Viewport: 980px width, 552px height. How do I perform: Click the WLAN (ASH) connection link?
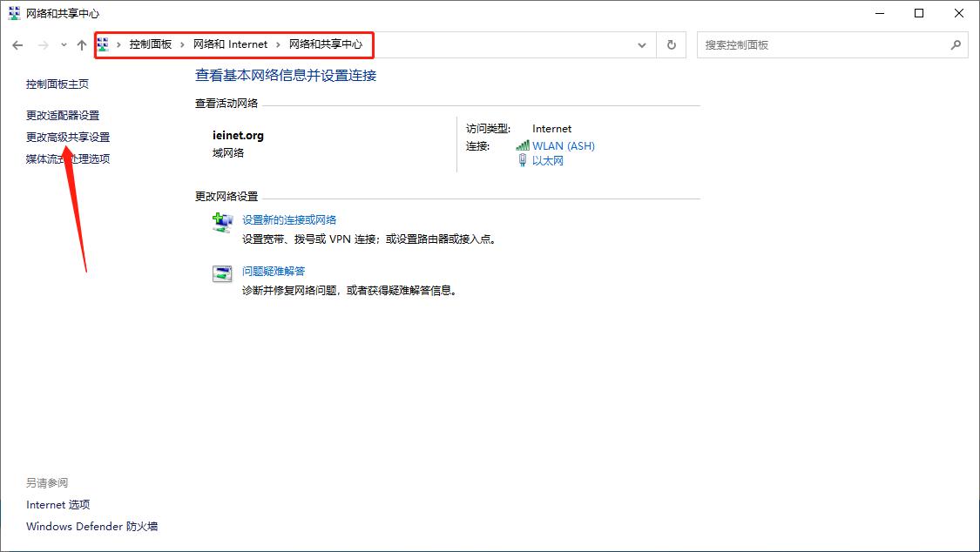[563, 145]
